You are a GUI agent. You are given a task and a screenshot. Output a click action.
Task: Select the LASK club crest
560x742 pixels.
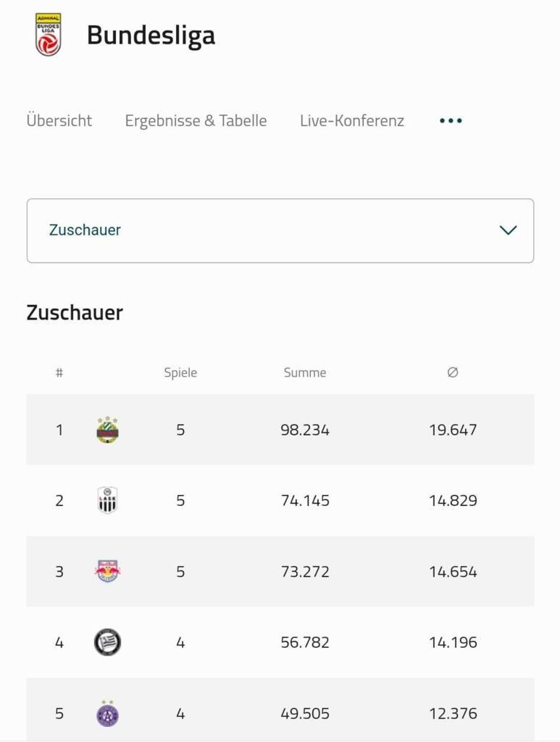[107, 500]
